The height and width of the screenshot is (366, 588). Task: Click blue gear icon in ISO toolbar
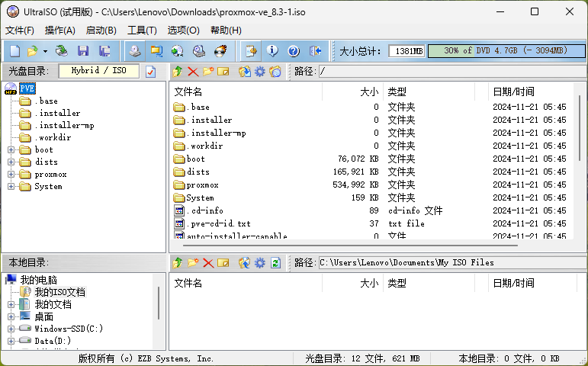point(259,71)
